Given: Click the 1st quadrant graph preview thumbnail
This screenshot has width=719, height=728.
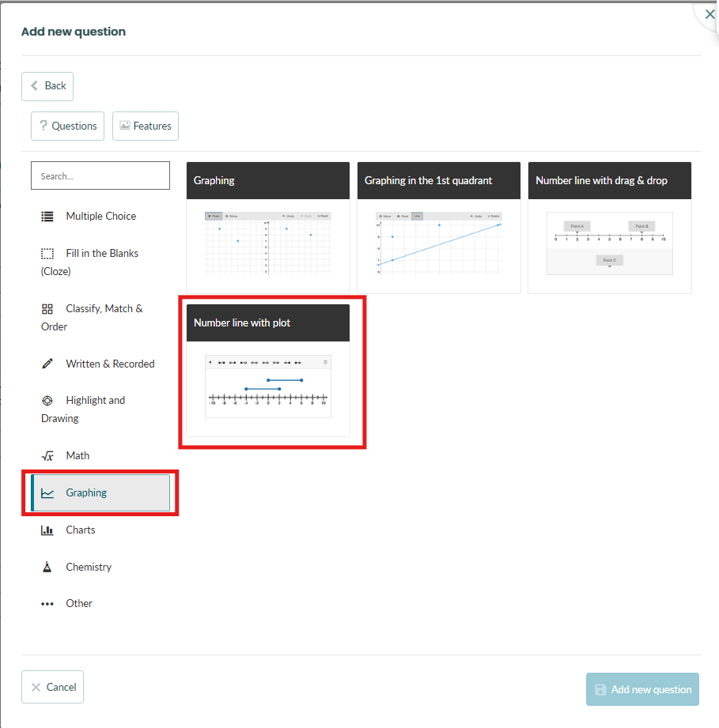Looking at the screenshot, I should [439, 243].
